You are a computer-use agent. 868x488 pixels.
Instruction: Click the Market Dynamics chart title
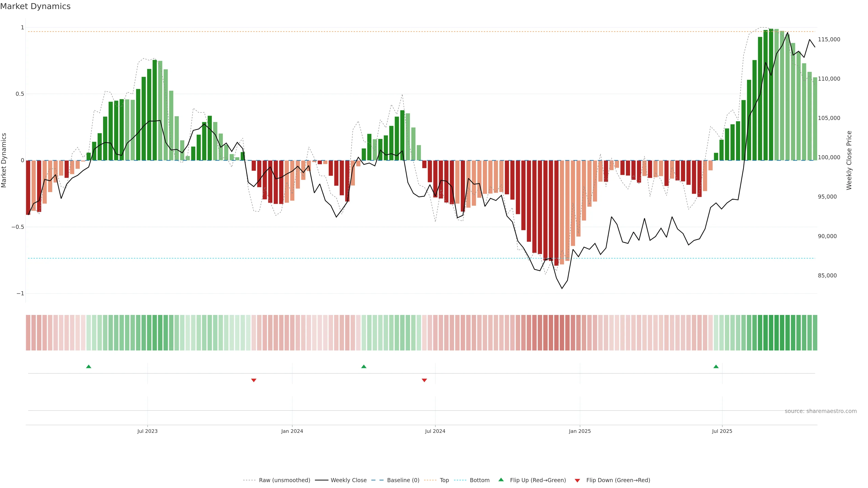point(35,6)
